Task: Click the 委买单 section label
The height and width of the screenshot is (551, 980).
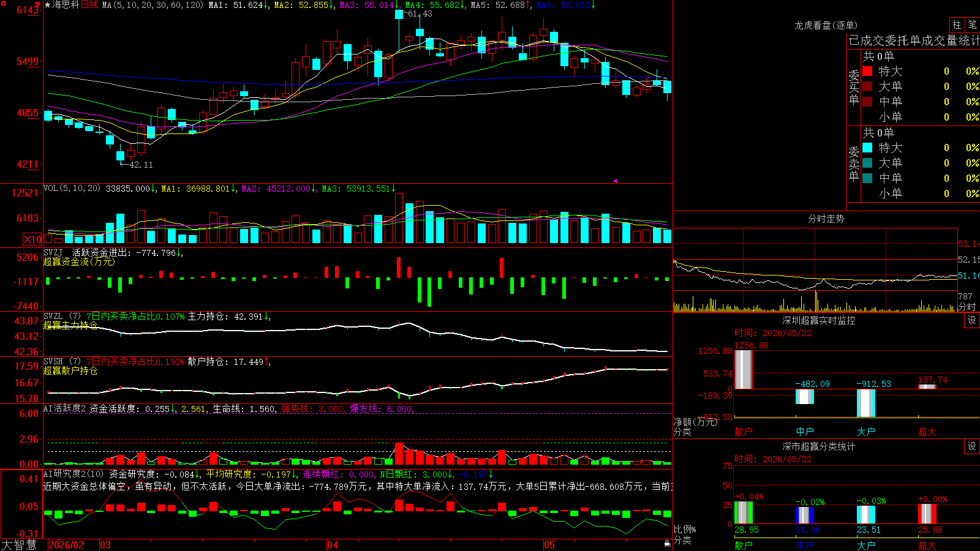Action: 854,86
